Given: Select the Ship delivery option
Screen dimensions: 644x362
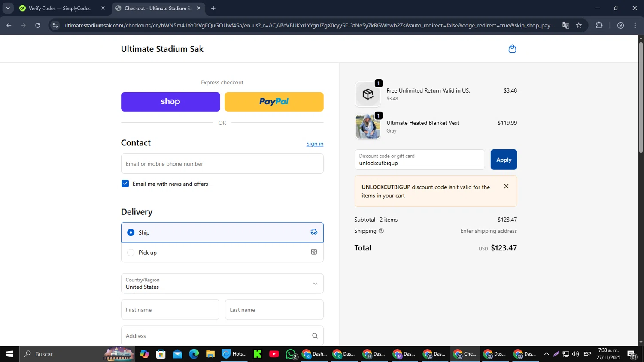Looking at the screenshot, I should pos(222,232).
